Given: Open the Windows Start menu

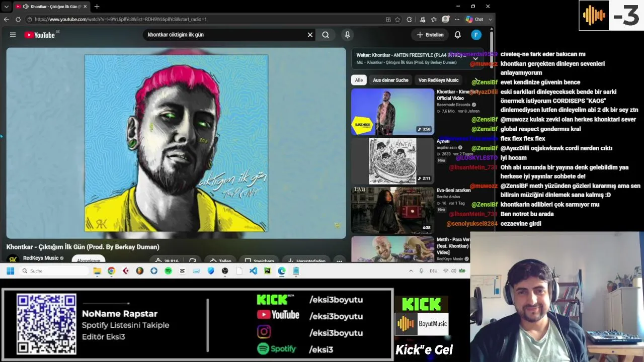Looking at the screenshot, I should click(10, 271).
